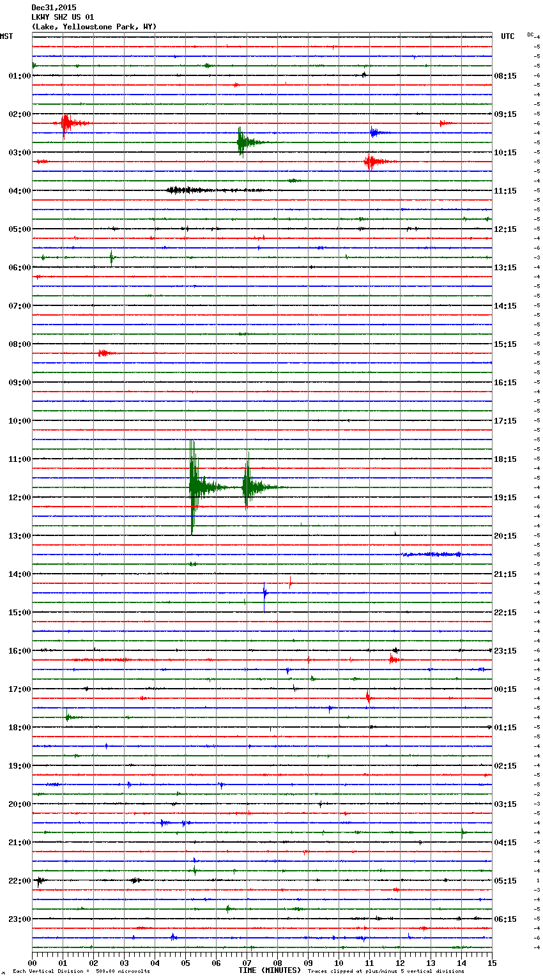Click the traces clipped footnote text
Viewport: 543px width, 980px height.
coord(386,972)
